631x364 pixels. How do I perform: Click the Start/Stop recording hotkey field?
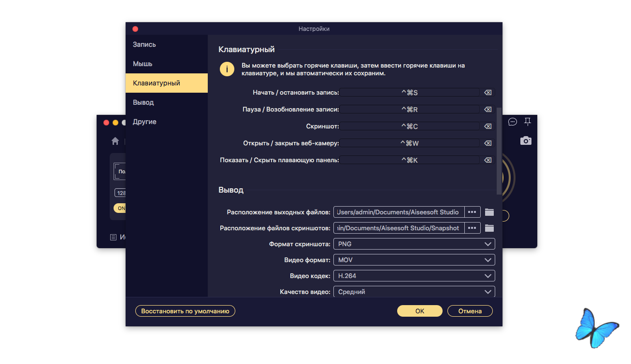(x=410, y=93)
